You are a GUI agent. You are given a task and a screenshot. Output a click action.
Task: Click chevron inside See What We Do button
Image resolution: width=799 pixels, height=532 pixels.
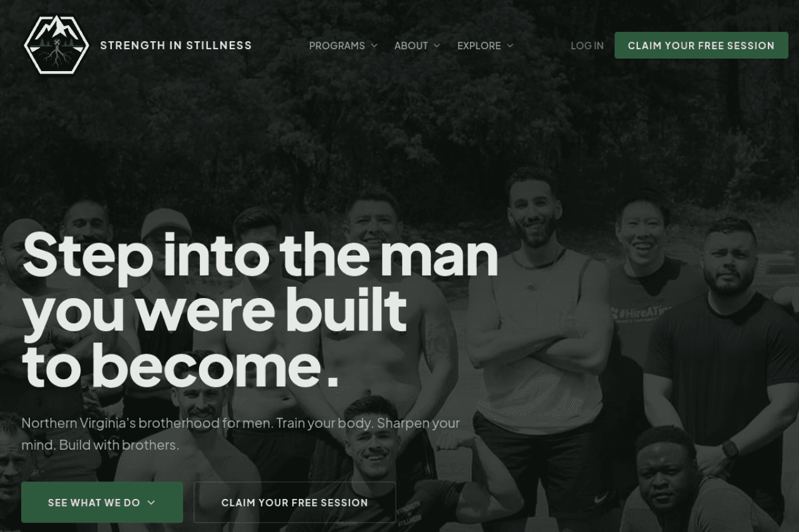[151, 503]
